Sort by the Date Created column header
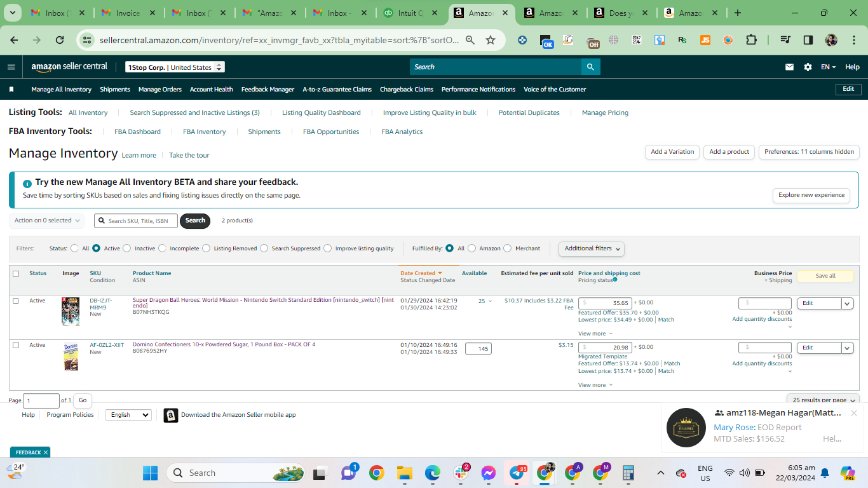Viewport: 868px width, 488px height. tap(421, 273)
